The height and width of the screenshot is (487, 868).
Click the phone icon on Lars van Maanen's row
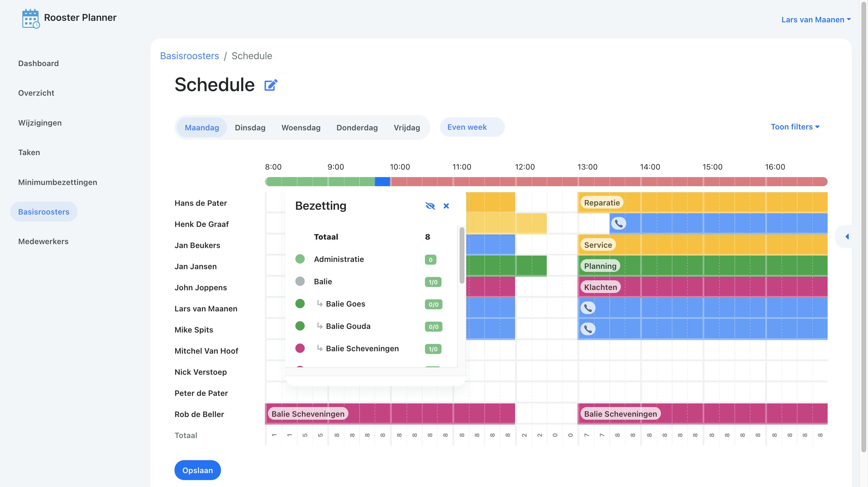click(x=588, y=307)
